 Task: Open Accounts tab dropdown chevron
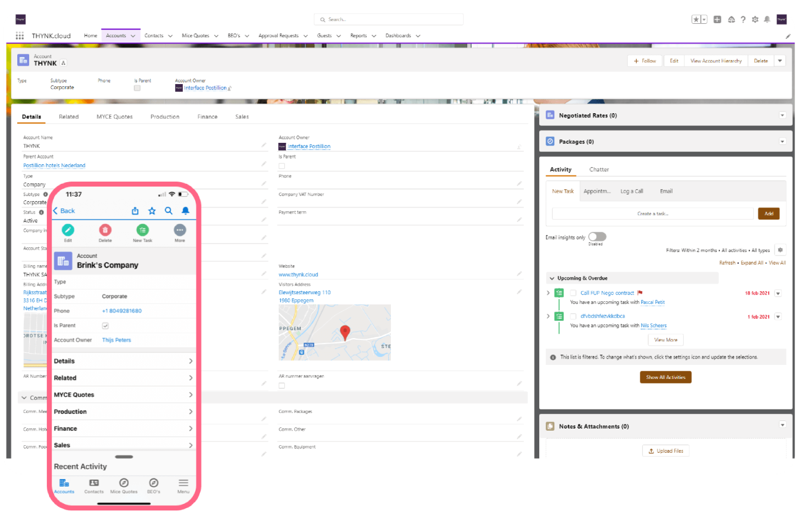pyautogui.click(x=133, y=36)
